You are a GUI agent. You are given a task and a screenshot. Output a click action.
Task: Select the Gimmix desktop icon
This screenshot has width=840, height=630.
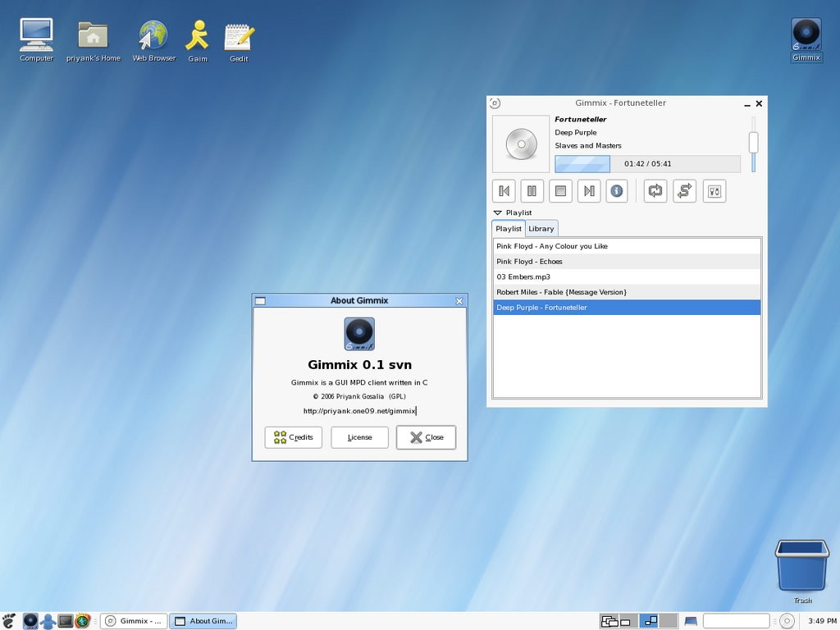click(806, 40)
